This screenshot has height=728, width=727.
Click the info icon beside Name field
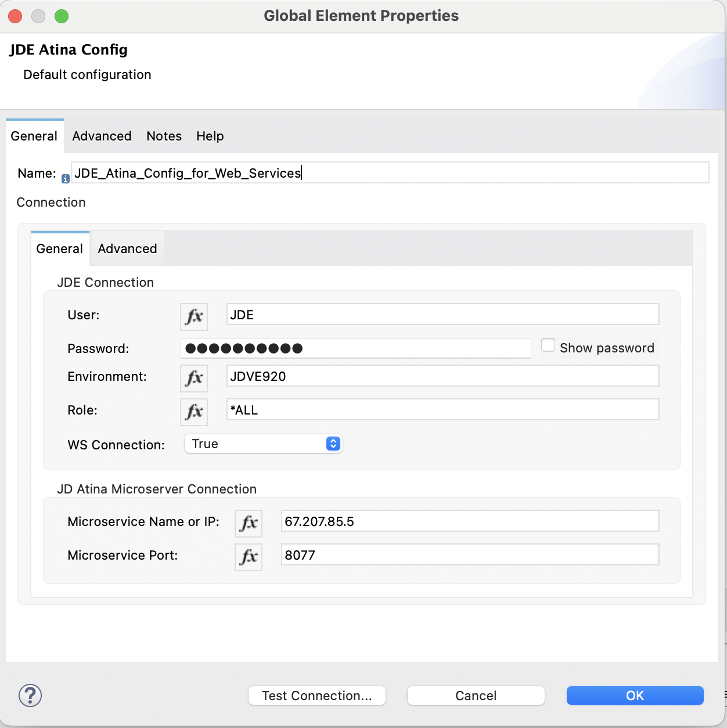(66, 179)
